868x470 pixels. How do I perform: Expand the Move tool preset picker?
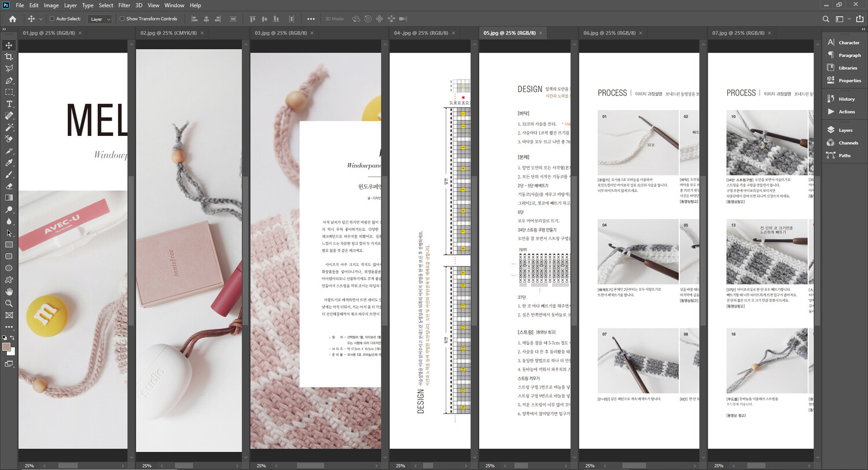tap(41, 19)
